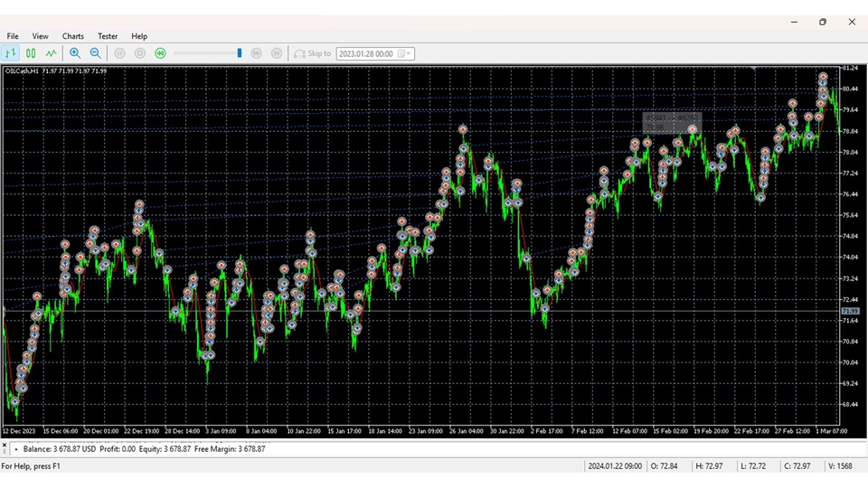Open the File menu
The width and height of the screenshot is (868, 488).
pos(13,36)
